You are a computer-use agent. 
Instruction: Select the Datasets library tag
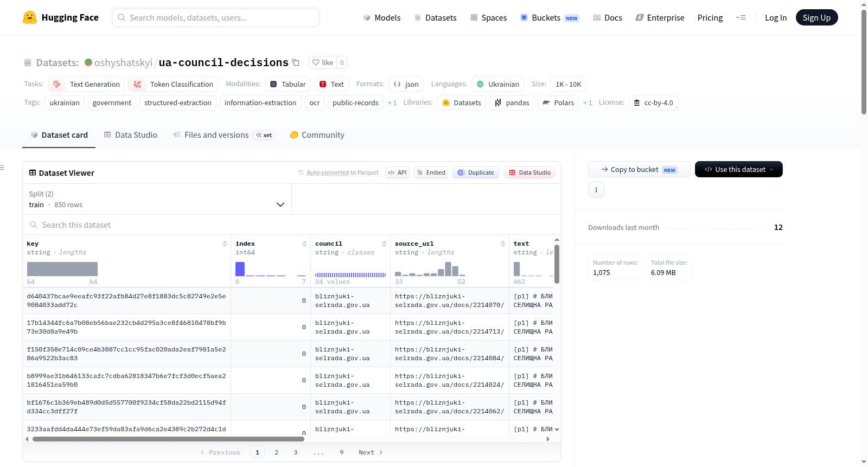tap(461, 103)
